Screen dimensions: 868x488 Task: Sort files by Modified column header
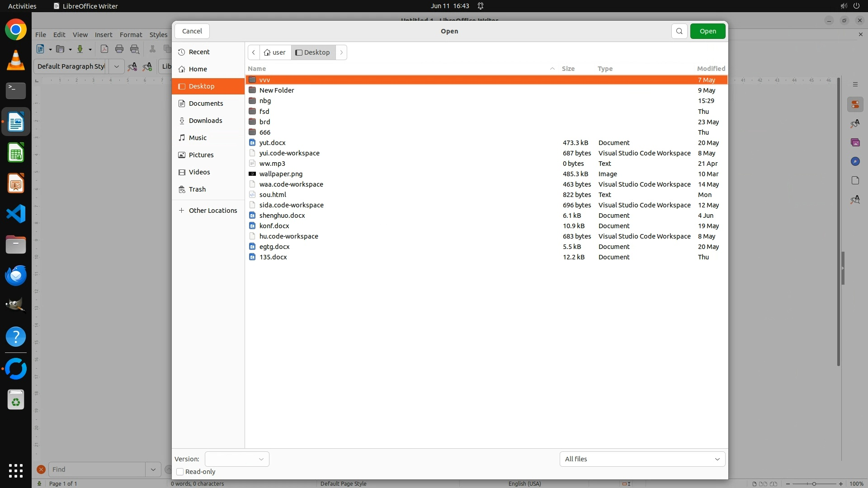[x=711, y=69]
